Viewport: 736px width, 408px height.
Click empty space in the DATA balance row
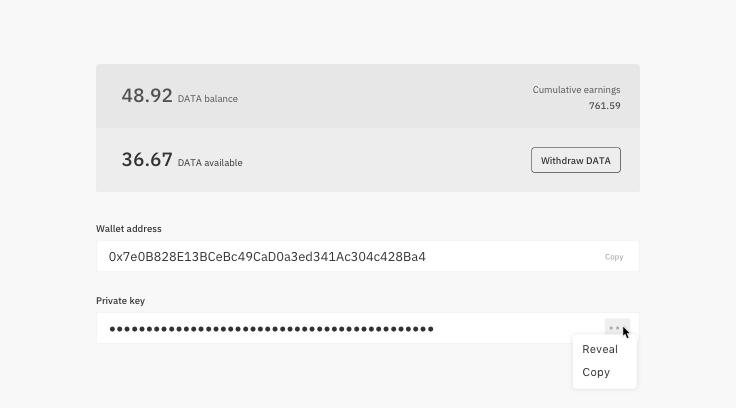point(380,96)
